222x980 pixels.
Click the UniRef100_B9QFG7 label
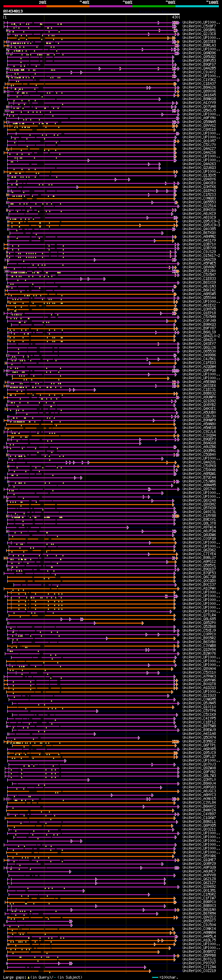click(199, 65)
